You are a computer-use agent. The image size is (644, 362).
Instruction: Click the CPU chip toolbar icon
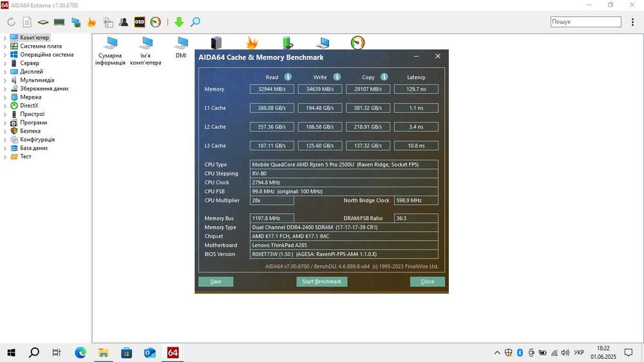[43, 22]
